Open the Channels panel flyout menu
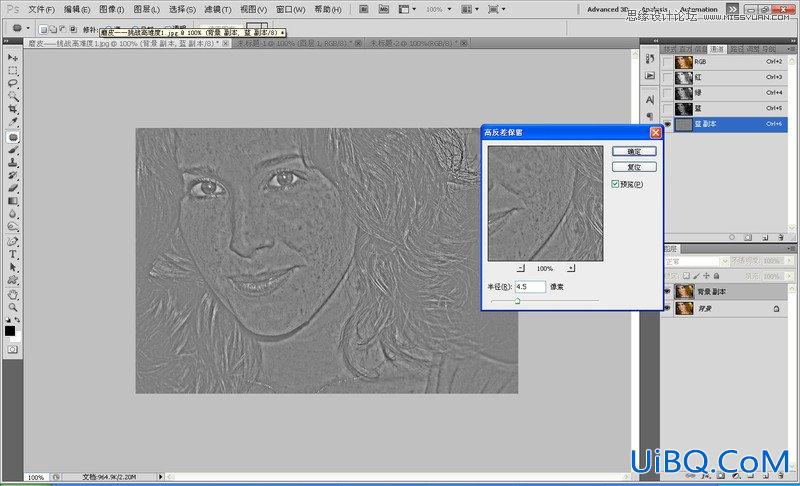Screen dimensions: 800x486 [x=790, y=49]
